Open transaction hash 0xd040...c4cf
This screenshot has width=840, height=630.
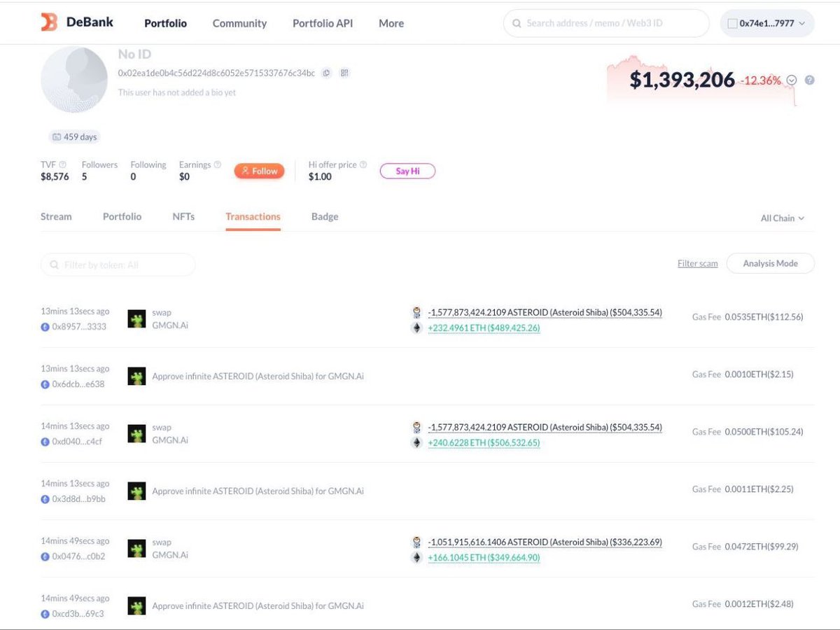[77, 442]
